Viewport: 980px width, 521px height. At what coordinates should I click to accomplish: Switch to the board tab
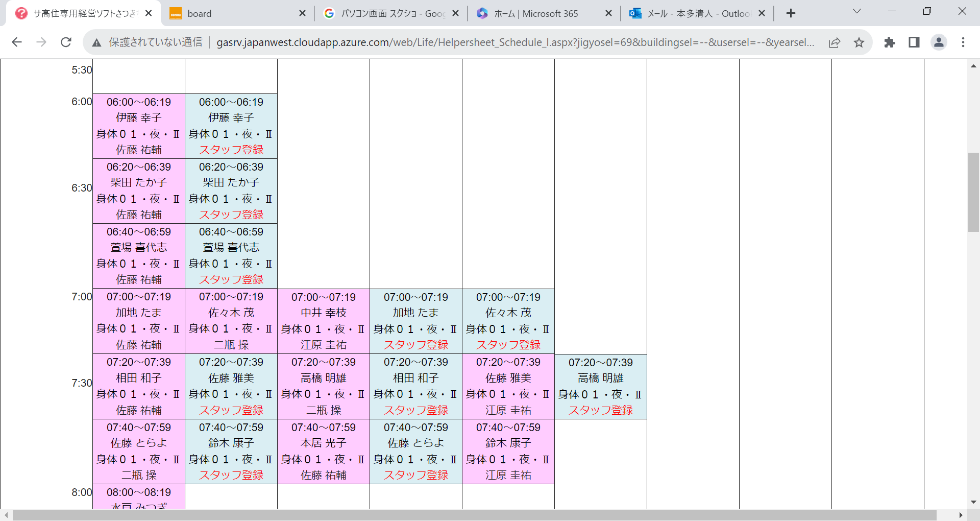point(235,14)
